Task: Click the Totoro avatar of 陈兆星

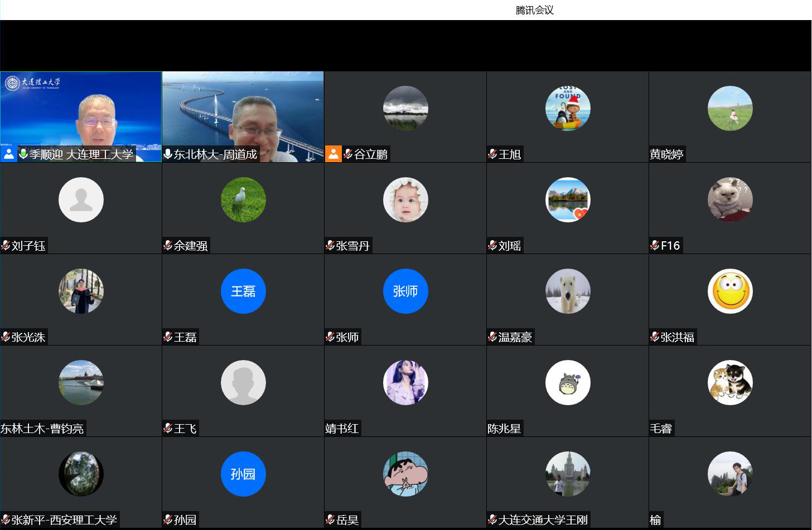Action: (x=568, y=382)
